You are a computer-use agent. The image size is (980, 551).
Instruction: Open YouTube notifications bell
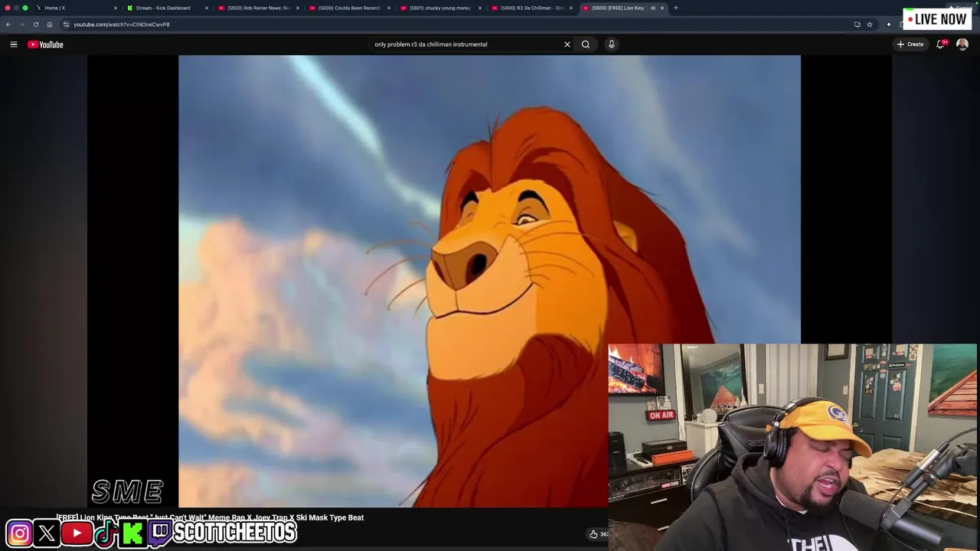click(941, 44)
